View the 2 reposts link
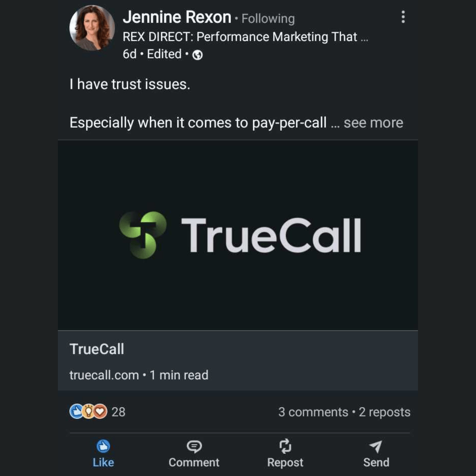 384,412
